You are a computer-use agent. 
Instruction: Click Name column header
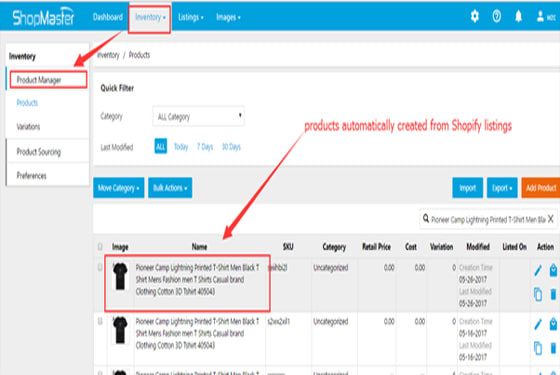click(x=199, y=246)
